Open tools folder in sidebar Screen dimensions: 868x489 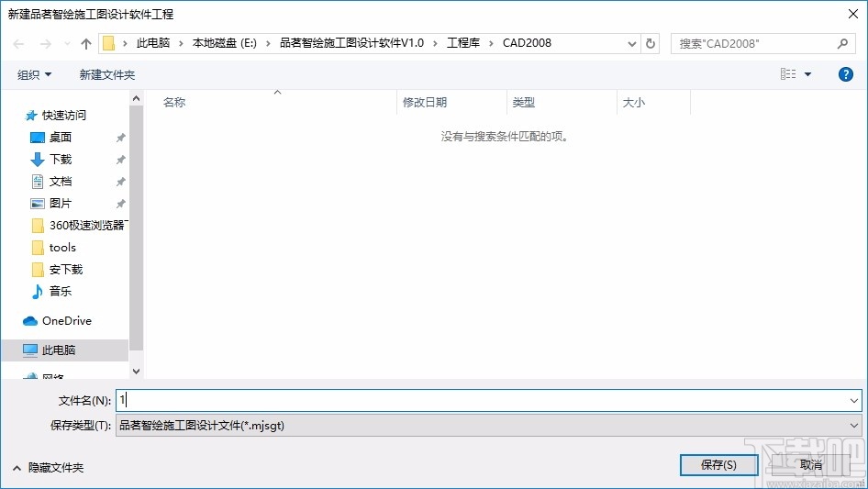pyautogui.click(x=62, y=248)
